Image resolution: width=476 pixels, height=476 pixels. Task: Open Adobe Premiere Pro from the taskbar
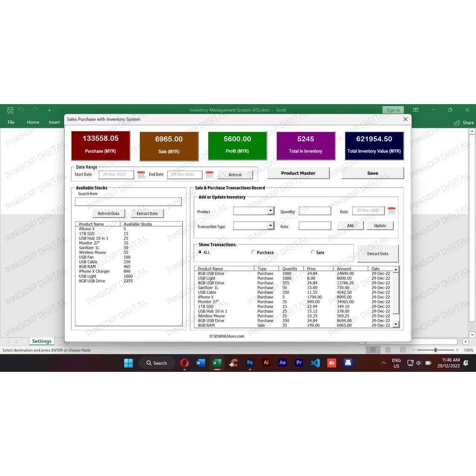click(299, 363)
